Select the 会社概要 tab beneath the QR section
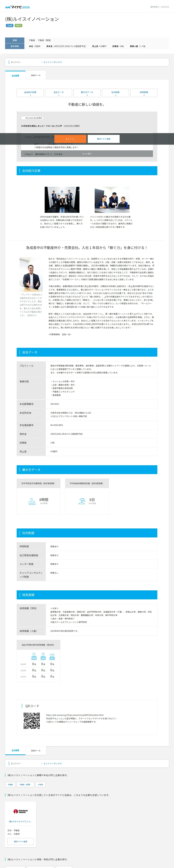 (x=15, y=750)
